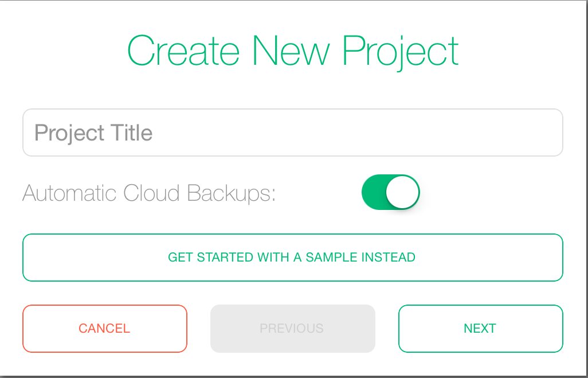Focus the text box to name the project
This screenshot has width=588, height=378.
(x=292, y=133)
